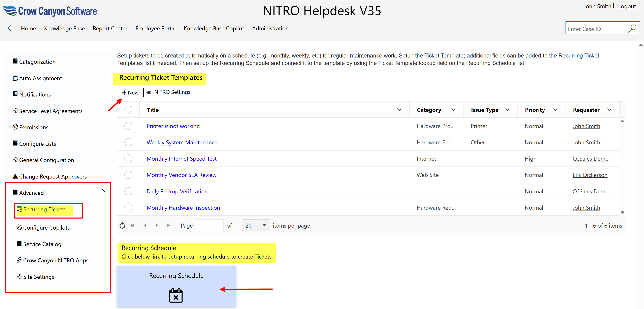The height and width of the screenshot is (309, 644).
Task: Click the search magnifier icon
Action: click(x=632, y=29)
